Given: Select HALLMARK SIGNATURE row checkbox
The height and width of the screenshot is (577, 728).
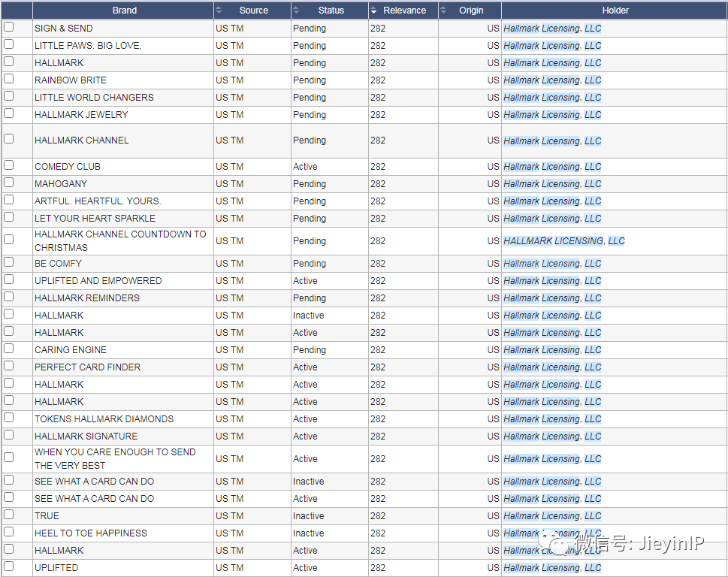Looking at the screenshot, I should click(9, 434).
